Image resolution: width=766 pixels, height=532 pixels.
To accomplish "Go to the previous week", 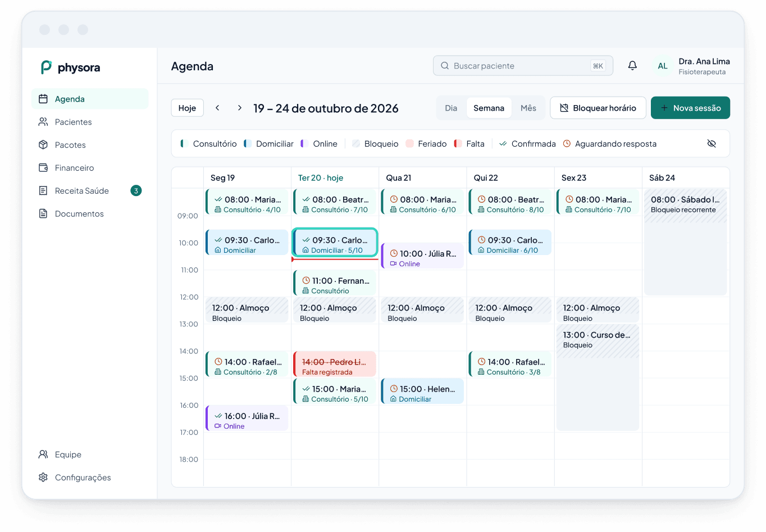I will 217,108.
